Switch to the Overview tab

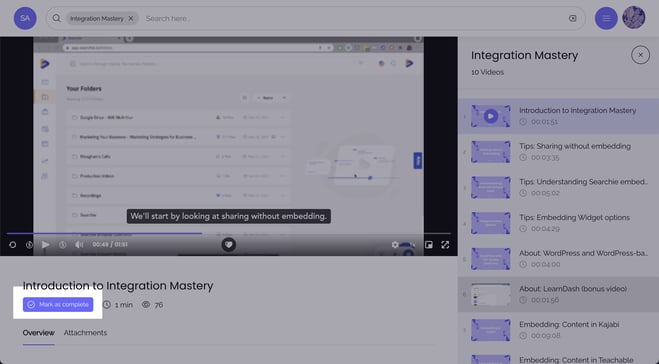(x=39, y=333)
